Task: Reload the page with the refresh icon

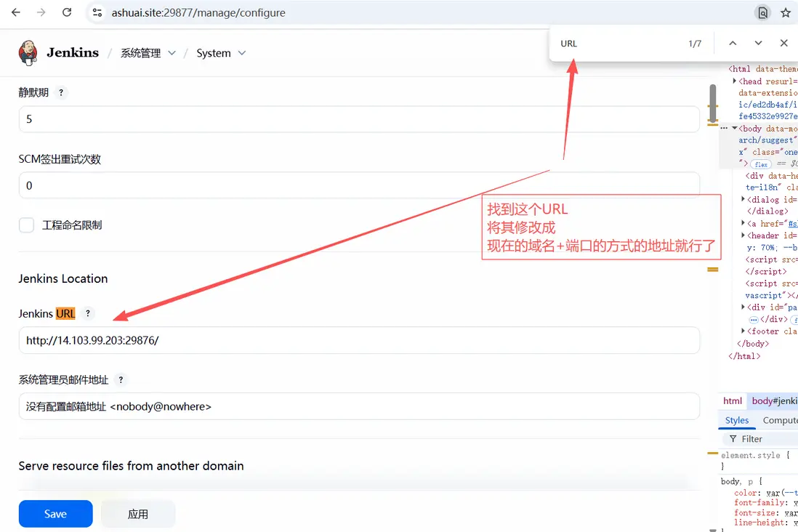Action: click(67, 12)
